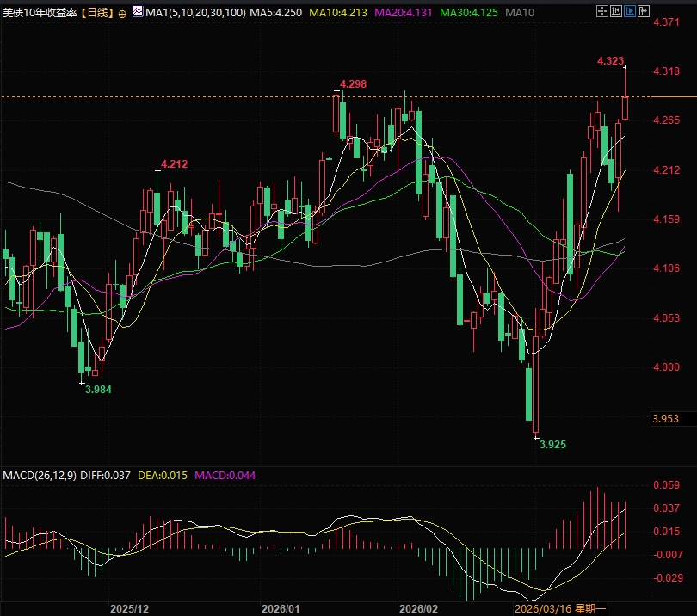Click the 美债10年收益率 chart title
The width and height of the screenshot is (697, 616).
click(x=40, y=14)
